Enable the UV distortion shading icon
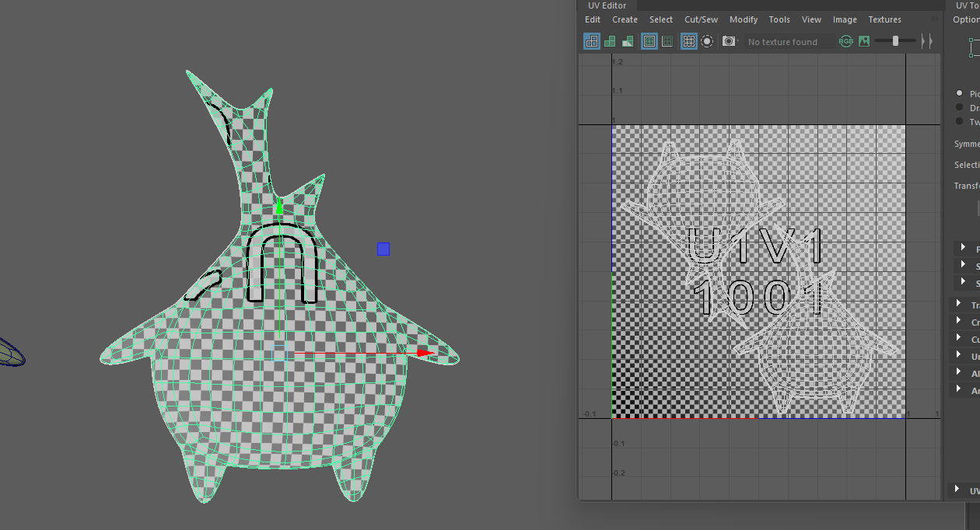980x530 pixels. tap(627, 42)
